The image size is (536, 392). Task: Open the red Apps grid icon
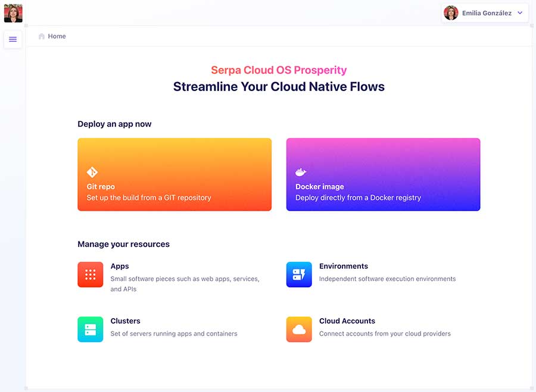91,274
